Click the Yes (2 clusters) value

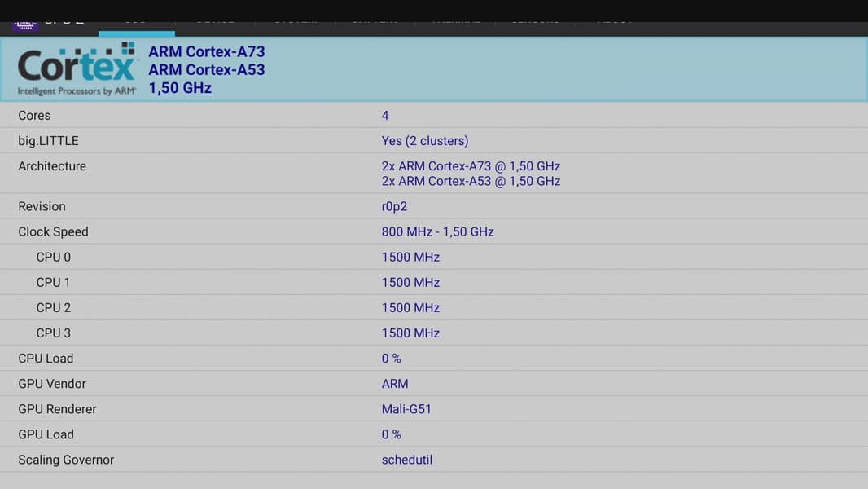coord(425,141)
